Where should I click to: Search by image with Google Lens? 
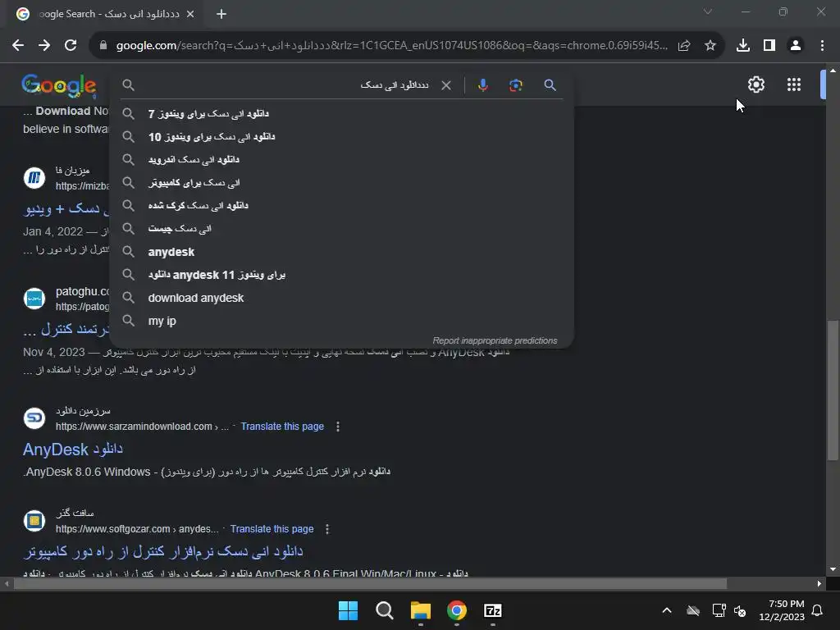pyautogui.click(x=515, y=85)
